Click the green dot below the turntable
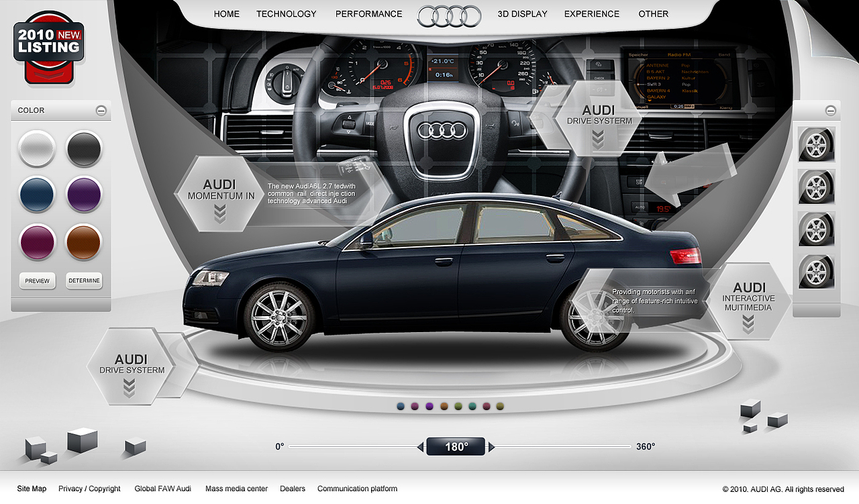This screenshot has height=504, width=859. (x=458, y=406)
